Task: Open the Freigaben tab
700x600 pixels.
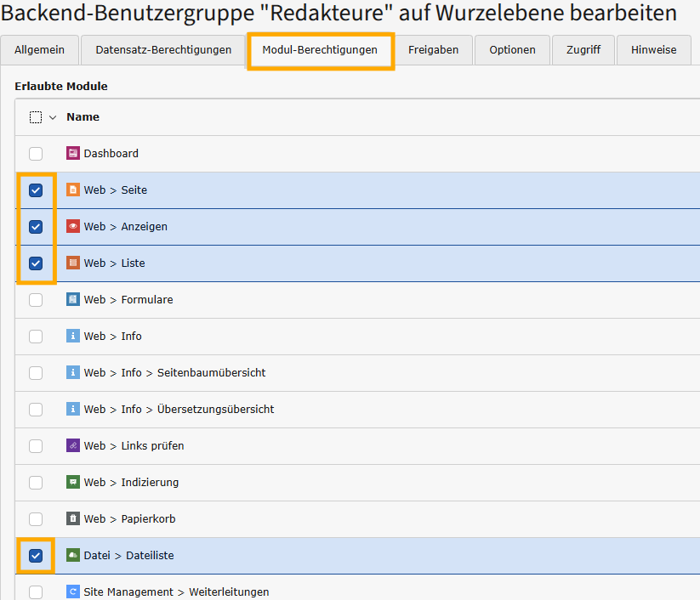Action: click(x=433, y=50)
